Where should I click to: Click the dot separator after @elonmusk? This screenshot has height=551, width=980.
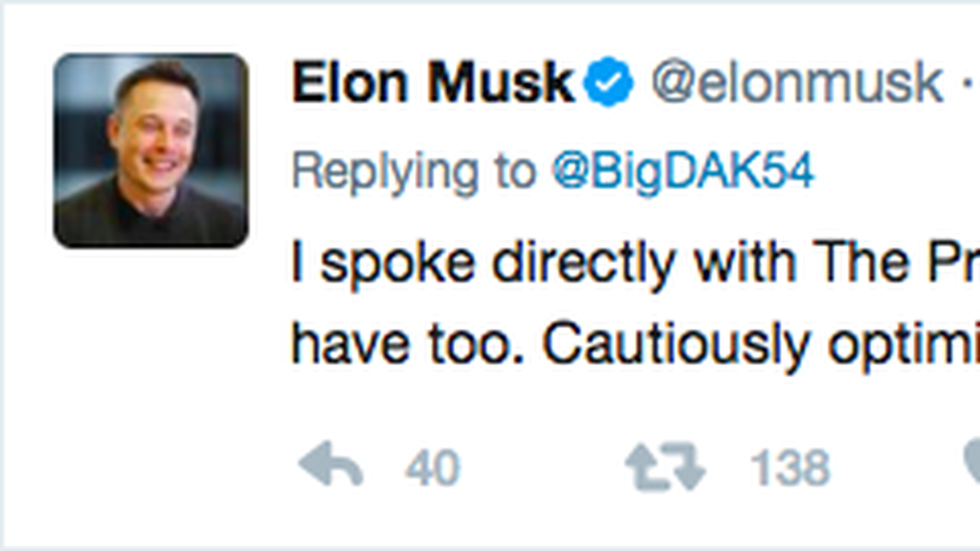tap(966, 84)
